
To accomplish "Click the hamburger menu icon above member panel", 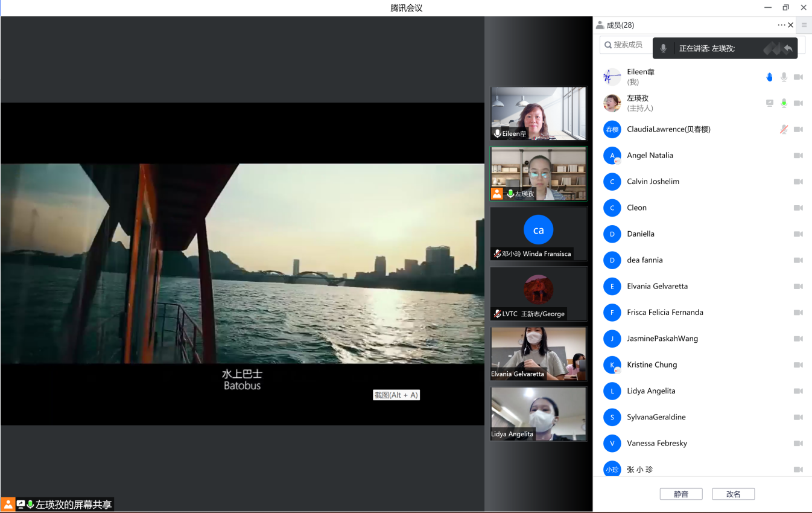I will [x=804, y=25].
